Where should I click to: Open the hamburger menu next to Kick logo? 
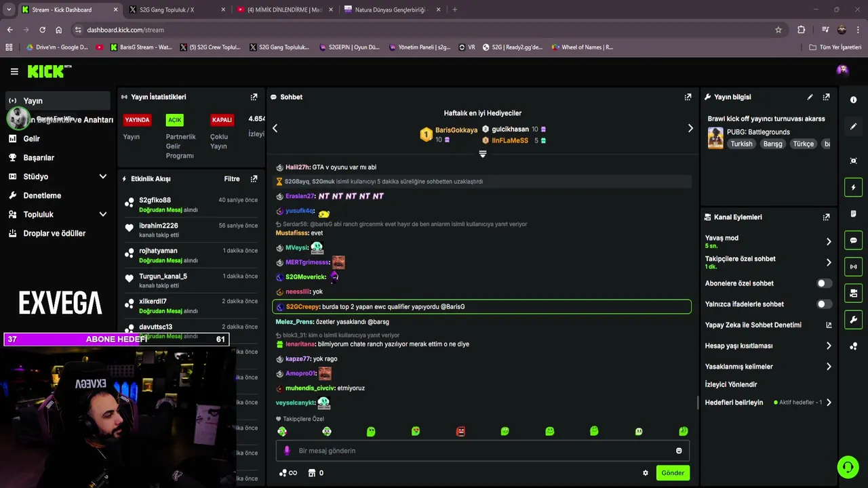click(14, 71)
